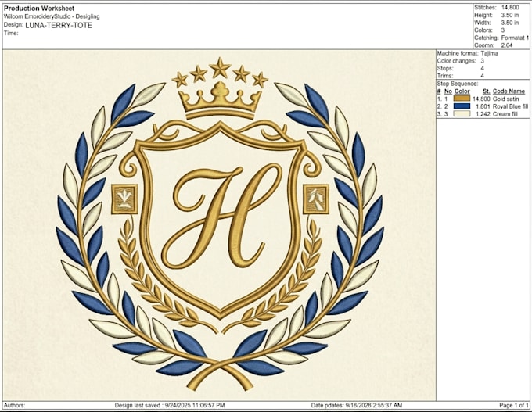
Task: Click the 'Date pdates' timestamp in footer
Action: (x=357, y=405)
